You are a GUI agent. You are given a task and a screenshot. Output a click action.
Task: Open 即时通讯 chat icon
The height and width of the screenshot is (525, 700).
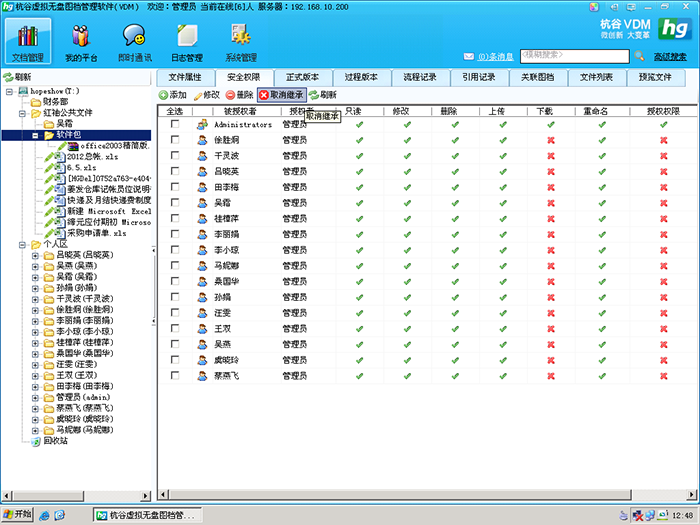(x=134, y=36)
